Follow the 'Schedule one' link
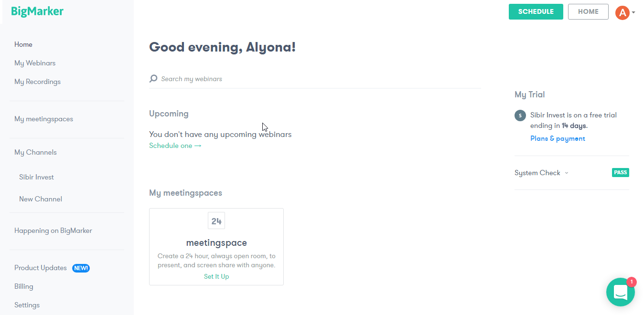The width and height of the screenshot is (644, 315). coord(175,146)
